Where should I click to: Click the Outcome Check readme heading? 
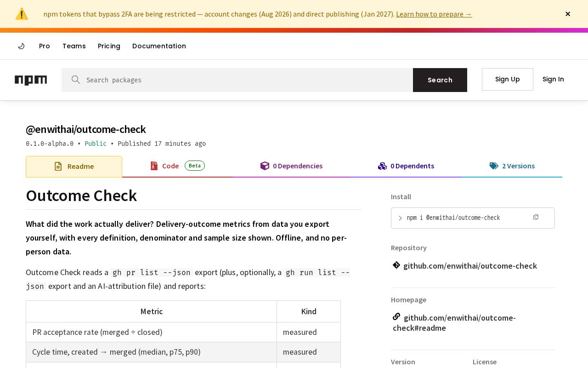(81, 195)
